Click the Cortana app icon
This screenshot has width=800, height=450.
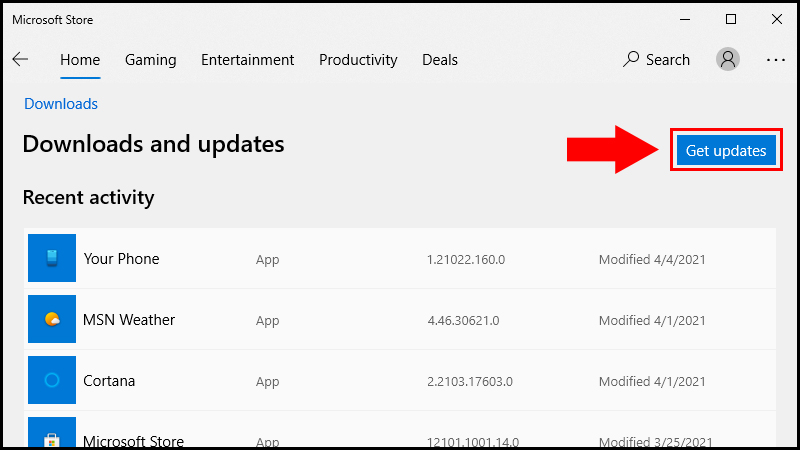[52, 380]
